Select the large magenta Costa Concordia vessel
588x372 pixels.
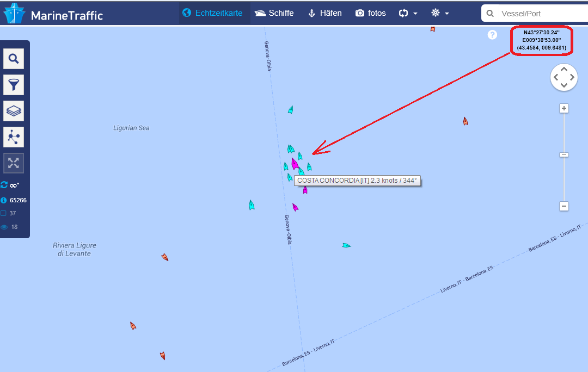[x=295, y=163]
